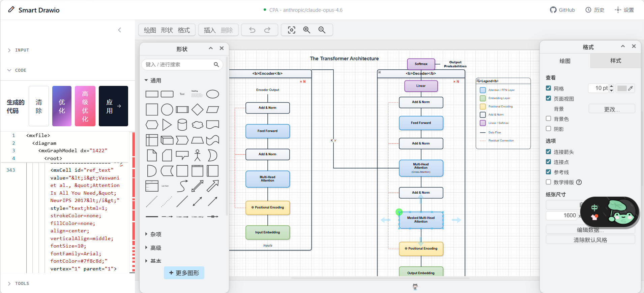Select the callout speech bubble shape
This screenshot has height=293, width=644.
(x=182, y=155)
